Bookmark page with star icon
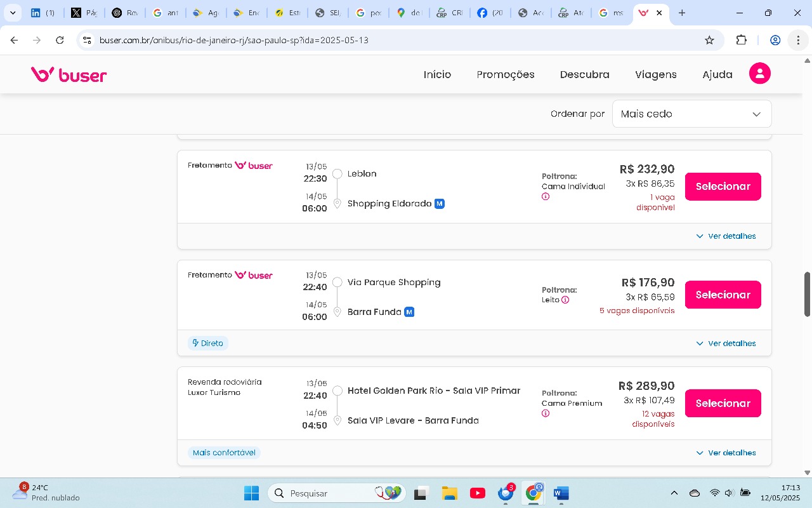The image size is (812, 508). [x=709, y=40]
